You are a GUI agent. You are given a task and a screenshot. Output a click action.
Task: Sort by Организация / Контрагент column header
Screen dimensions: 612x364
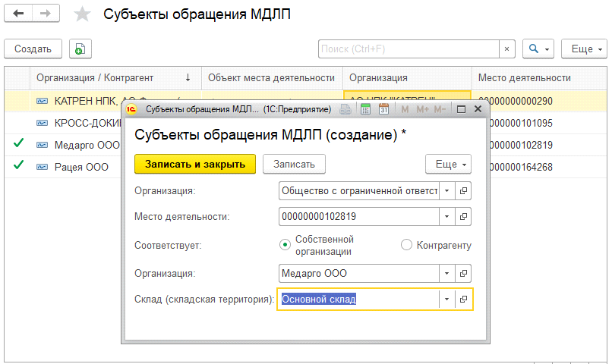(x=115, y=78)
